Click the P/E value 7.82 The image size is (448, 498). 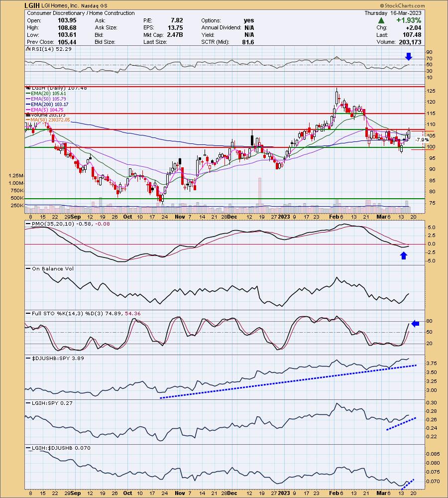(x=177, y=20)
